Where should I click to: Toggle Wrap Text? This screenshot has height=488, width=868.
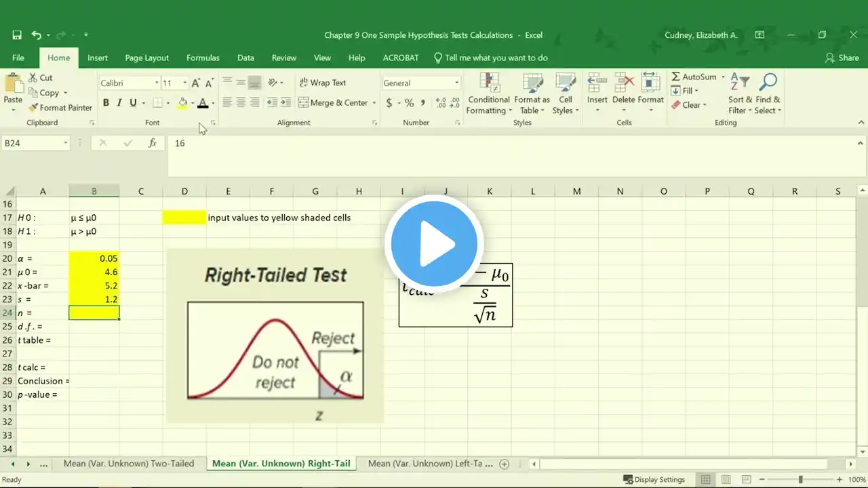tap(323, 83)
